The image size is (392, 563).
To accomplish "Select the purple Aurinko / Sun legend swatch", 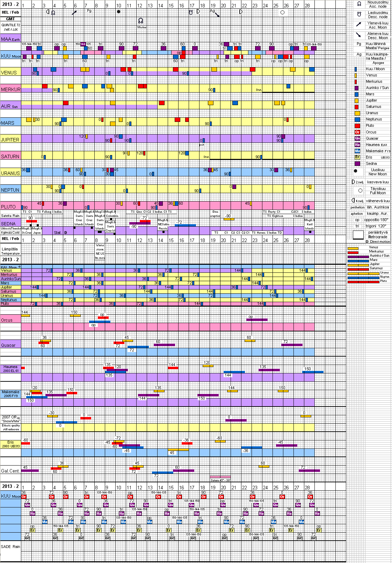I will [x=356, y=88].
